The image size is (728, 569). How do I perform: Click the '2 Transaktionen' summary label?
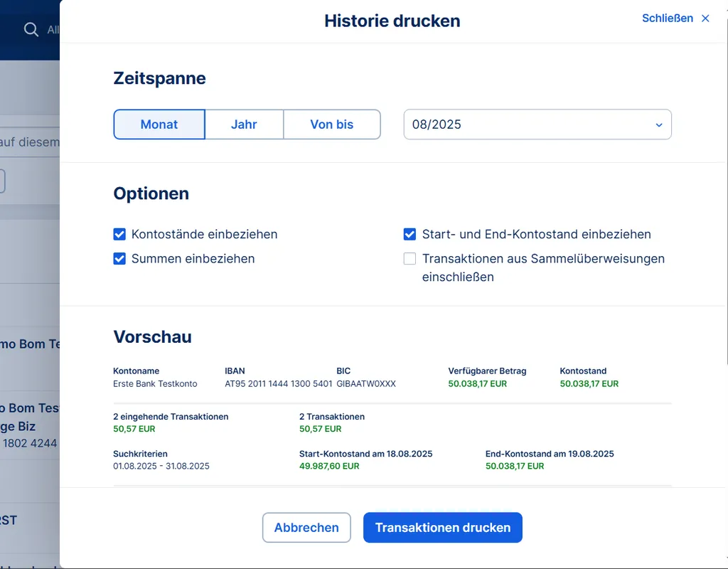click(332, 417)
